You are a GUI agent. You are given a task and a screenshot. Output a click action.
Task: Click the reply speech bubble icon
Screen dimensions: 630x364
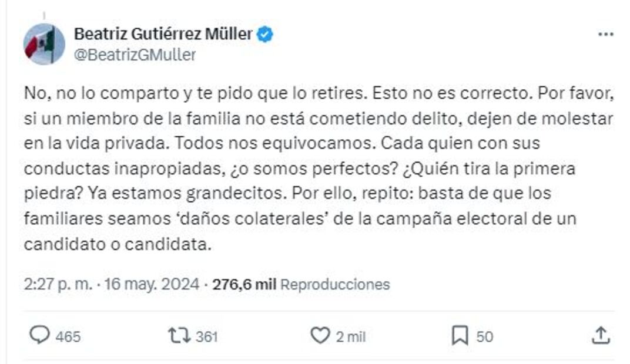click(x=39, y=336)
